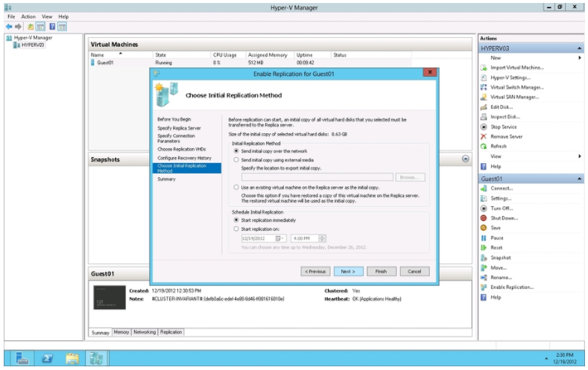
Task: Click the Finish button
Action: coord(381,271)
